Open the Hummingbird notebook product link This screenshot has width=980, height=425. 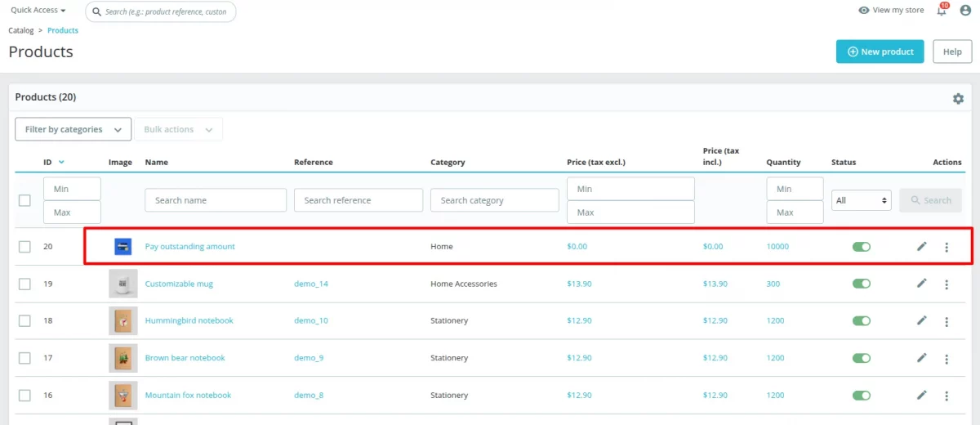189,320
